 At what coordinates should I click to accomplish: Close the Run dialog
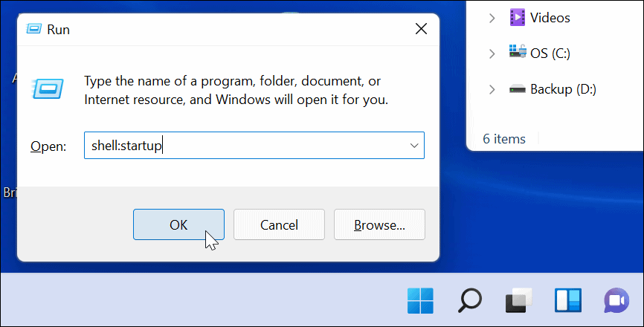click(421, 30)
